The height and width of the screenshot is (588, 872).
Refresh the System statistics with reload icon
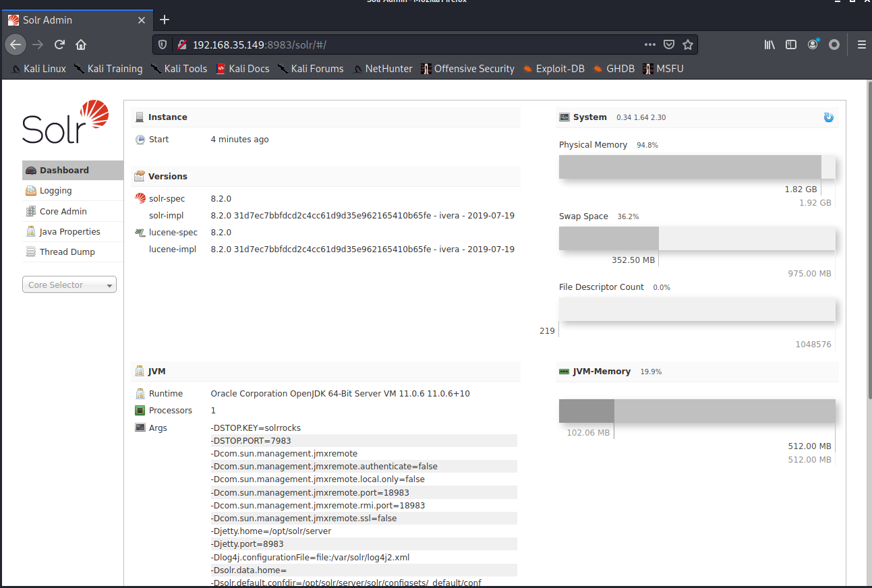(829, 117)
